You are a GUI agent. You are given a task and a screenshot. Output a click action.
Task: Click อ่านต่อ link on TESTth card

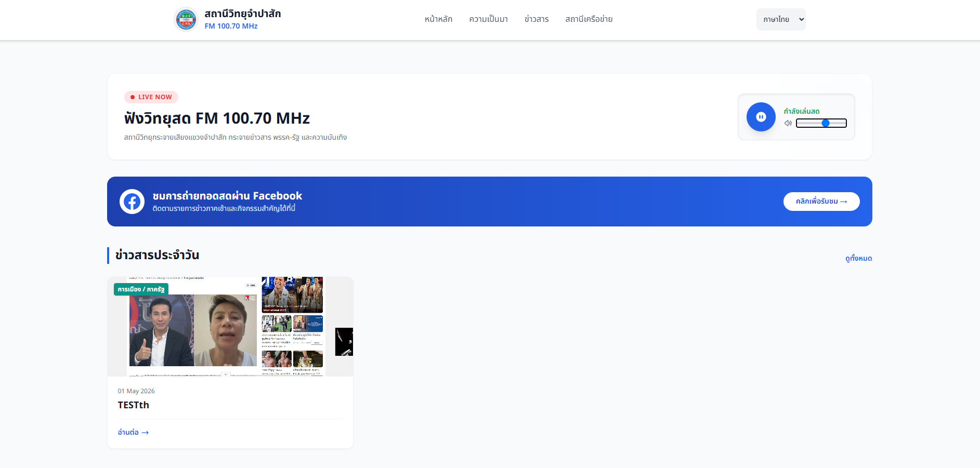pos(133,432)
